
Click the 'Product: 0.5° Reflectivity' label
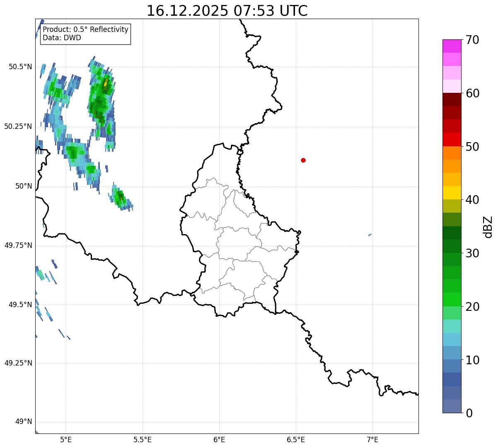click(86, 29)
